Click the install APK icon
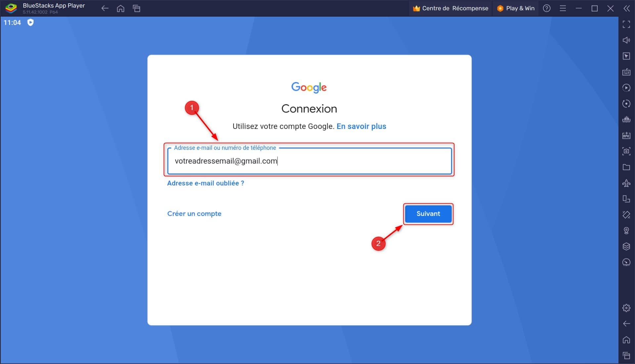Screen dimensions: 635x364 coord(626,135)
